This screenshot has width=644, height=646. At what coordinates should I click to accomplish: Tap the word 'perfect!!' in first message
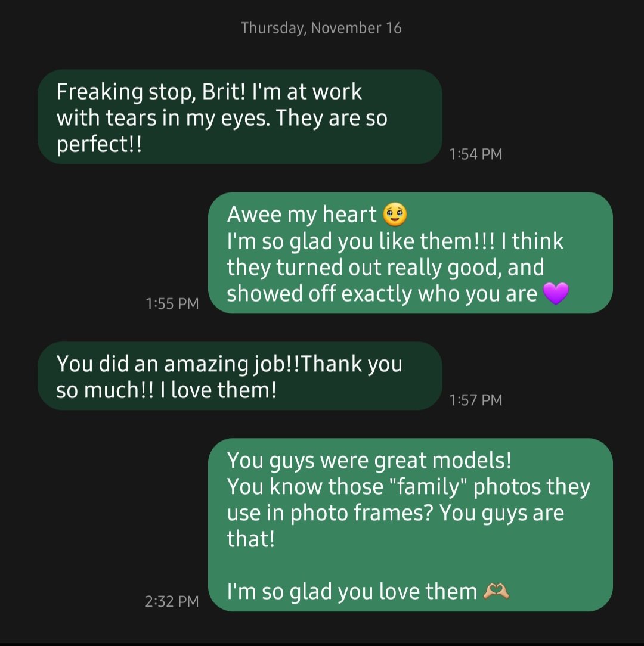100,144
